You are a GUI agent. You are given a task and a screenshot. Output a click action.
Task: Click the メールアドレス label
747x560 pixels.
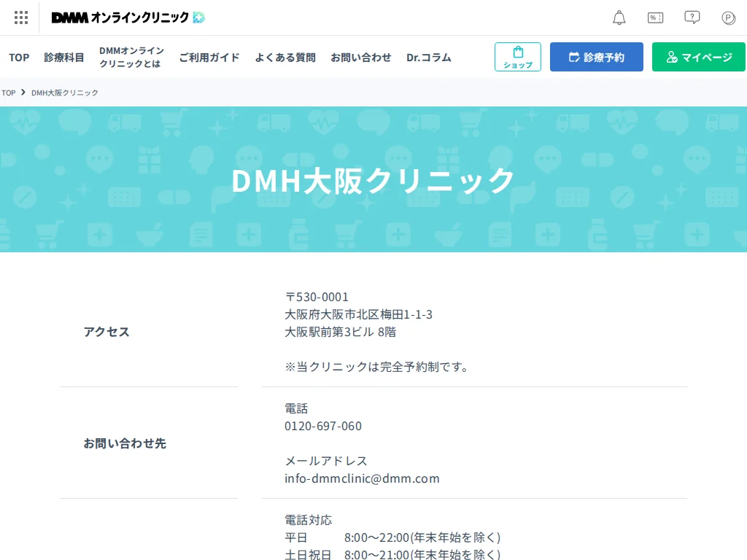point(326,461)
